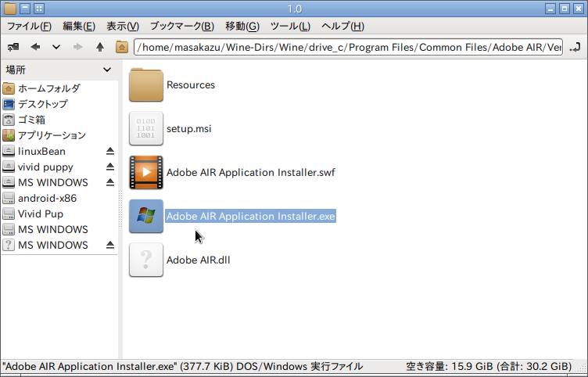Image resolution: width=588 pixels, height=377 pixels.
Task: Click the highlighted Installer.exe file name
Action: pyautogui.click(x=250, y=216)
